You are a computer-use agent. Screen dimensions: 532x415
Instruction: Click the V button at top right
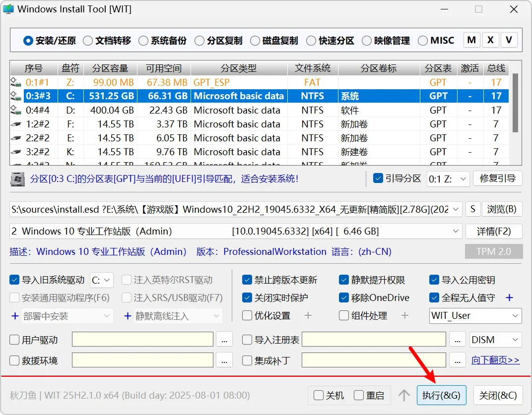point(509,40)
